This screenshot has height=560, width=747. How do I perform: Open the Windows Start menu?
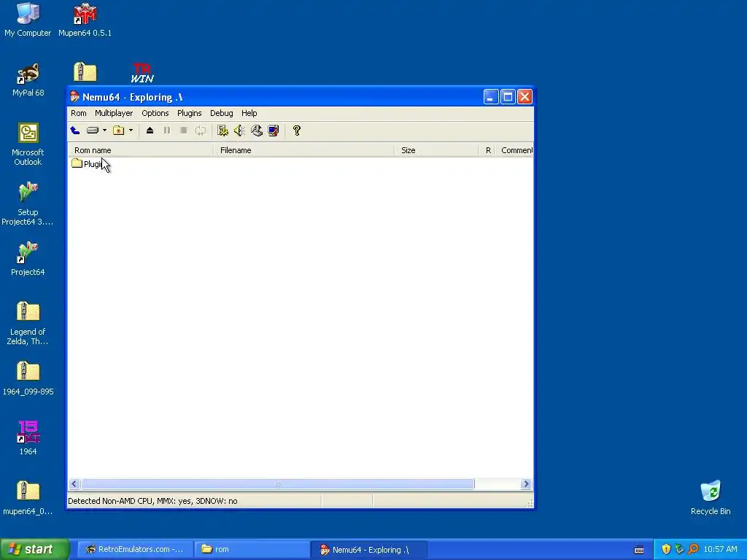pyautogui.click(x=35, y=550)
